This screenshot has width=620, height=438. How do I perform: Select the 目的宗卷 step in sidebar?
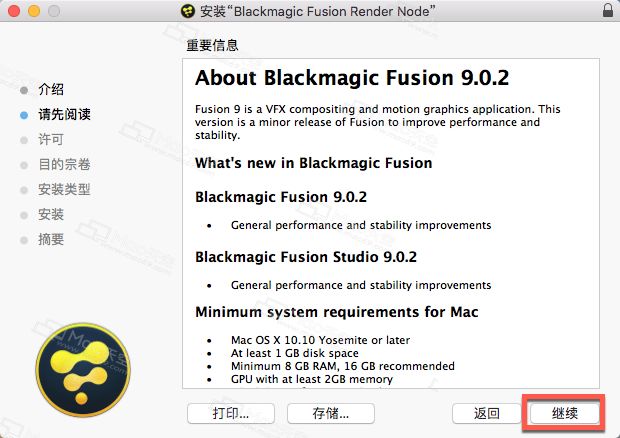[x=64, y=164]
